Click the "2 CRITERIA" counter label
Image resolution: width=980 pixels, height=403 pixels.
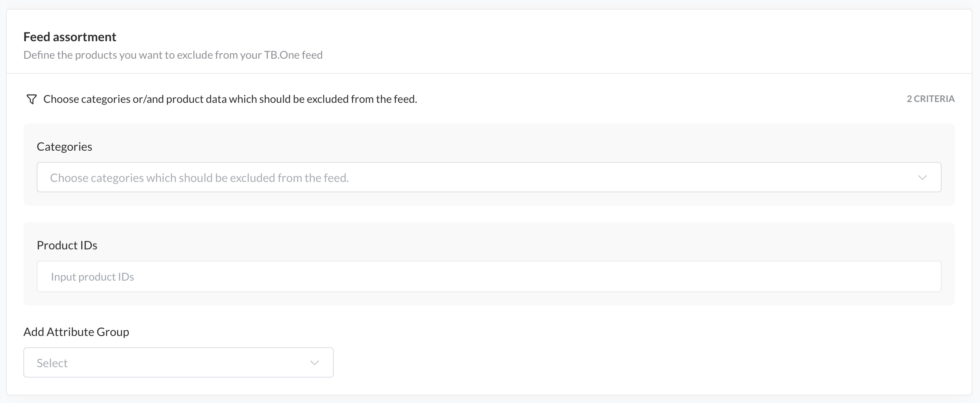point(930,99)
